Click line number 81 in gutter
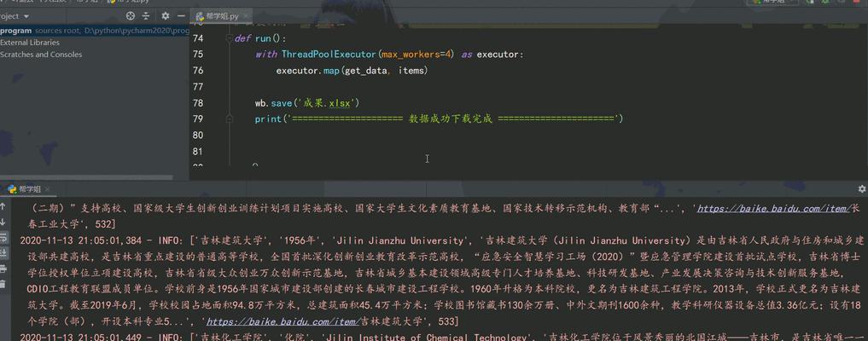Image resolution: width=868 pixels, height=341 pixels. [x=198, y=151]
